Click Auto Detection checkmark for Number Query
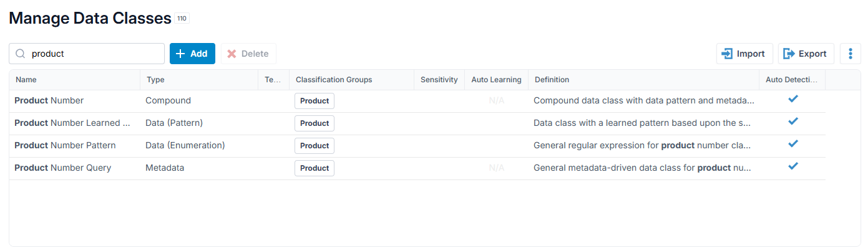The width and height of the screenshot is (868, 248). [793, 166]
